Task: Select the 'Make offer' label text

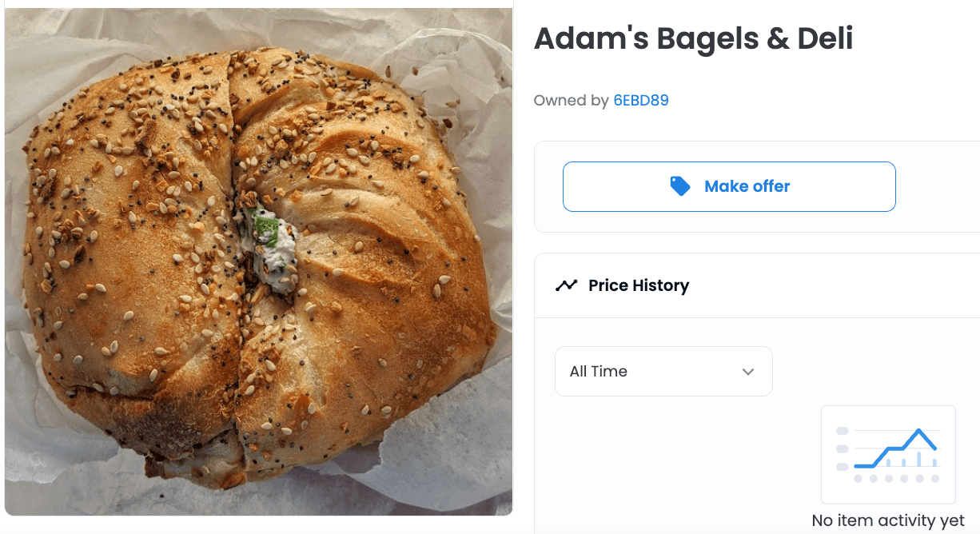Action: [x=747, y=186]
